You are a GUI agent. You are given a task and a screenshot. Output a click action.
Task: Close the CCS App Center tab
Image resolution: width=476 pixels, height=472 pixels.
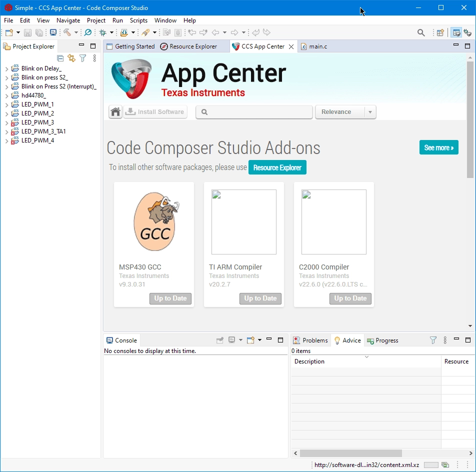[x=291, y=46]
